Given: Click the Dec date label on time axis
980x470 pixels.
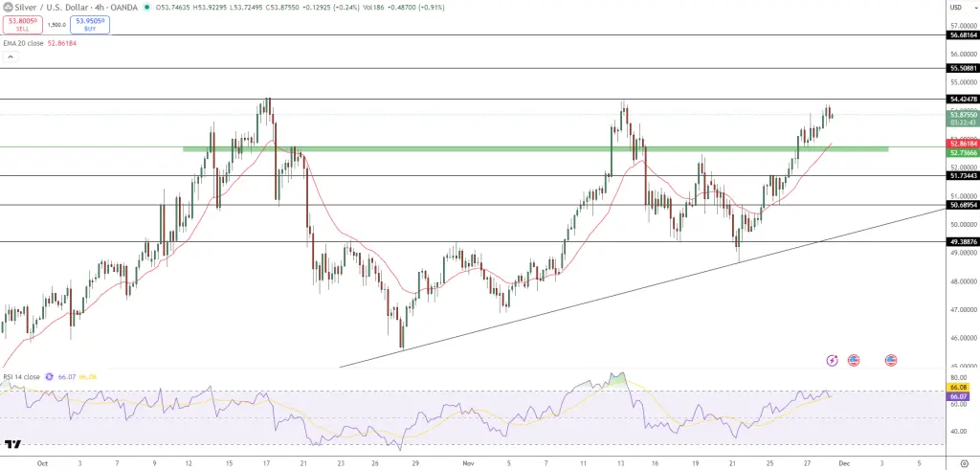Looking at the screenshot, I should point(846,463).
